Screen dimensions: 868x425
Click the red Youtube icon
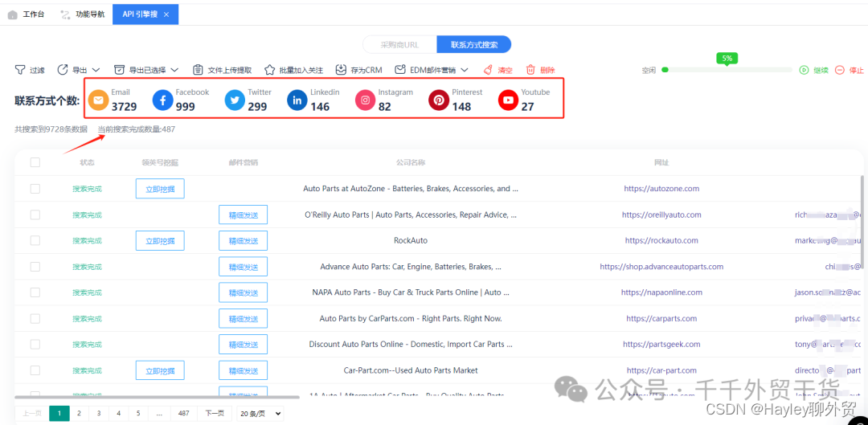pos(508,100)
